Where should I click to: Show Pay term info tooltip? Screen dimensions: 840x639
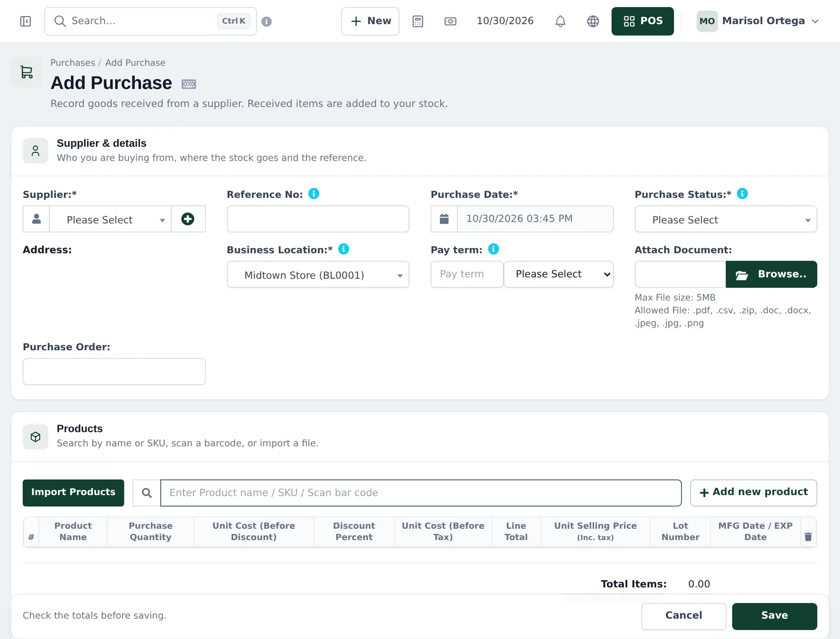click(x=493, y=249)
